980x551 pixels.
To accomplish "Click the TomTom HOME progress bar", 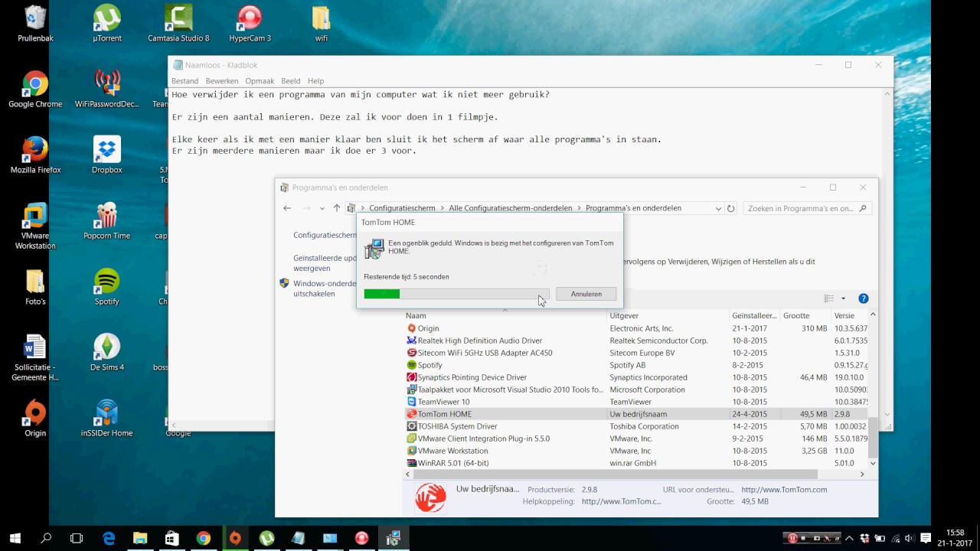I will [456, 294].
